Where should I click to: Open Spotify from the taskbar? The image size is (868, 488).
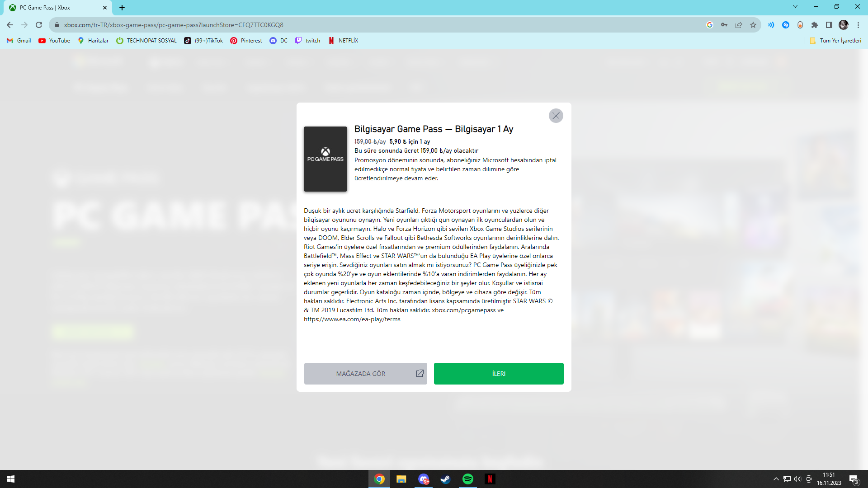pyautogui.click(x=467, y=479)
